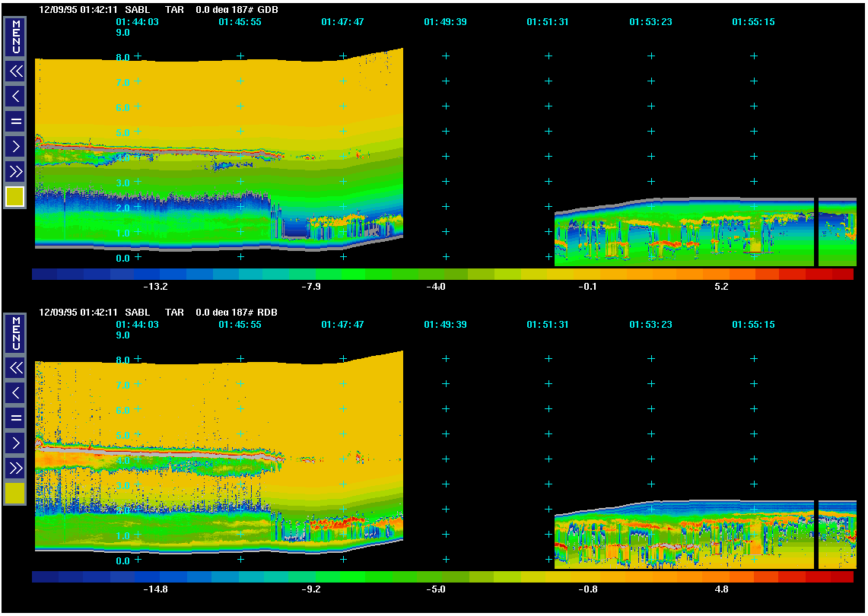Click the 01:53:23 time label in bottom panel
This screenshot has height=616, width=868.
pos(650,325)
